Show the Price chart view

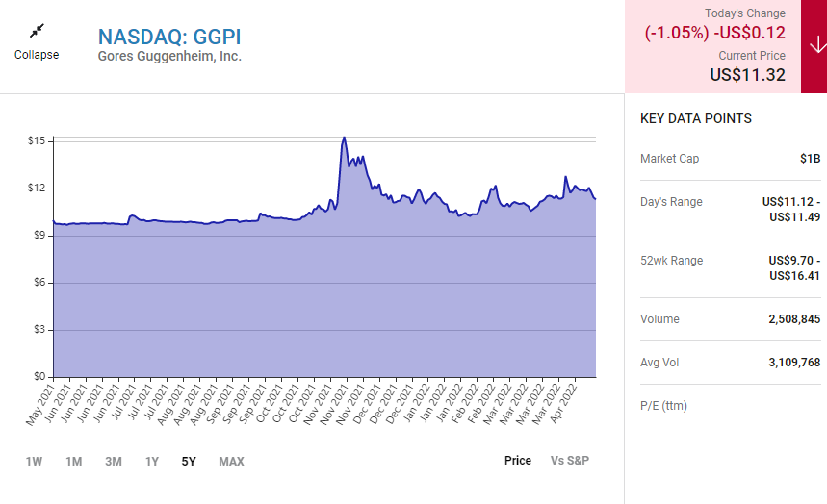(517, 461)
